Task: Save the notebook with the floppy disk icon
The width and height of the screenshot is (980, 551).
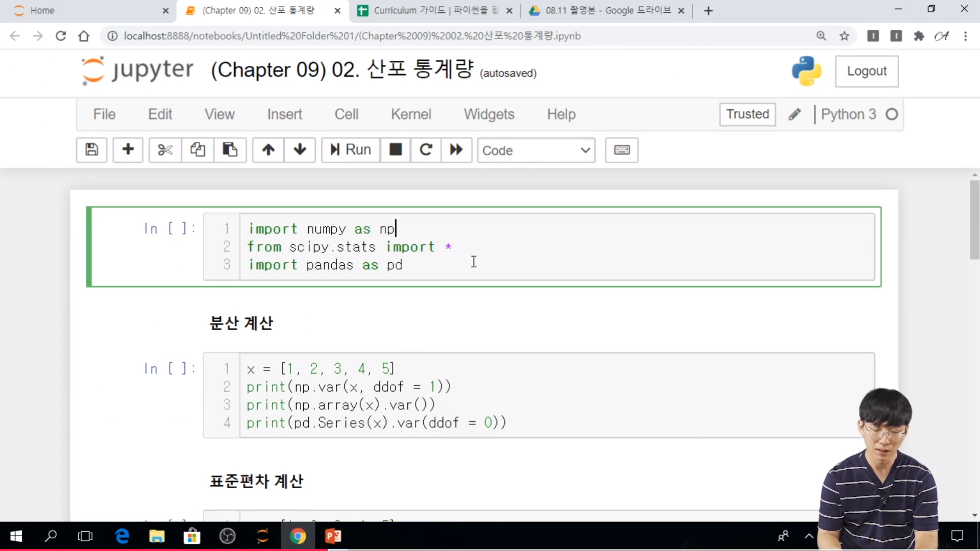Action: tap(91, 149)
